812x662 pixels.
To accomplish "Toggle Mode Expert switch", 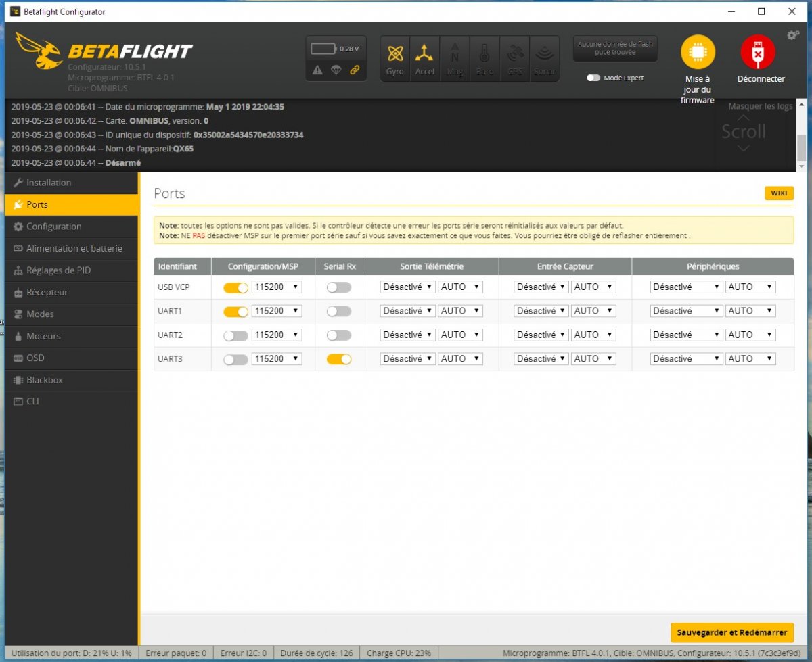I will coord(593,78).
